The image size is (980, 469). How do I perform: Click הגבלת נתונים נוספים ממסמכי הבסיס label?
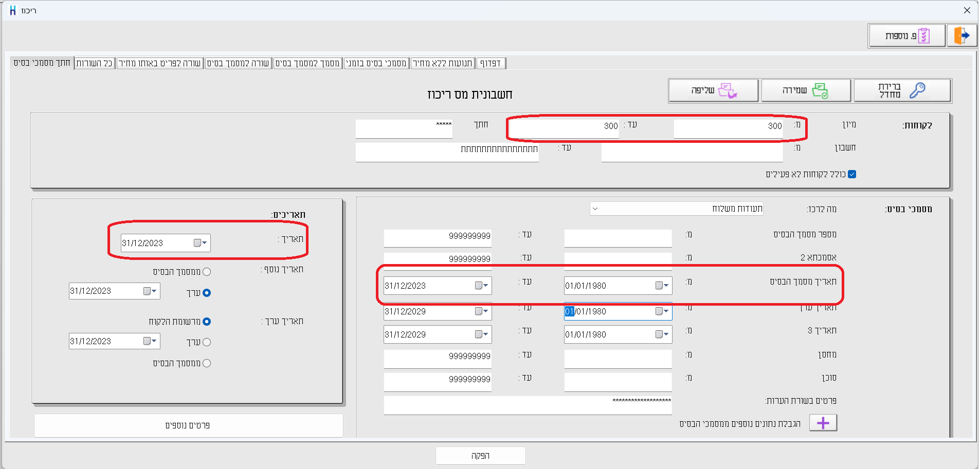(740, 424)
